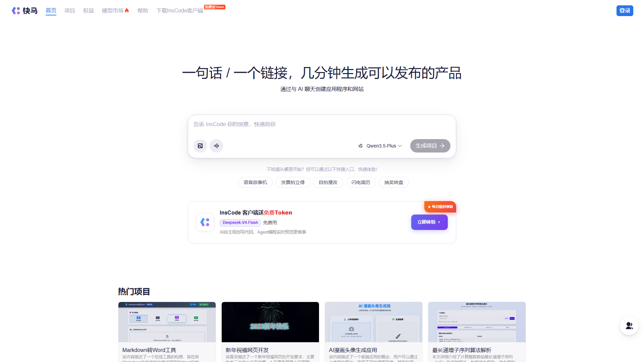This screenshot has height=362, width=644.
Task: Open the 新年祝福网页开发 fireworks thumbnail
Action: pos(270,322)
